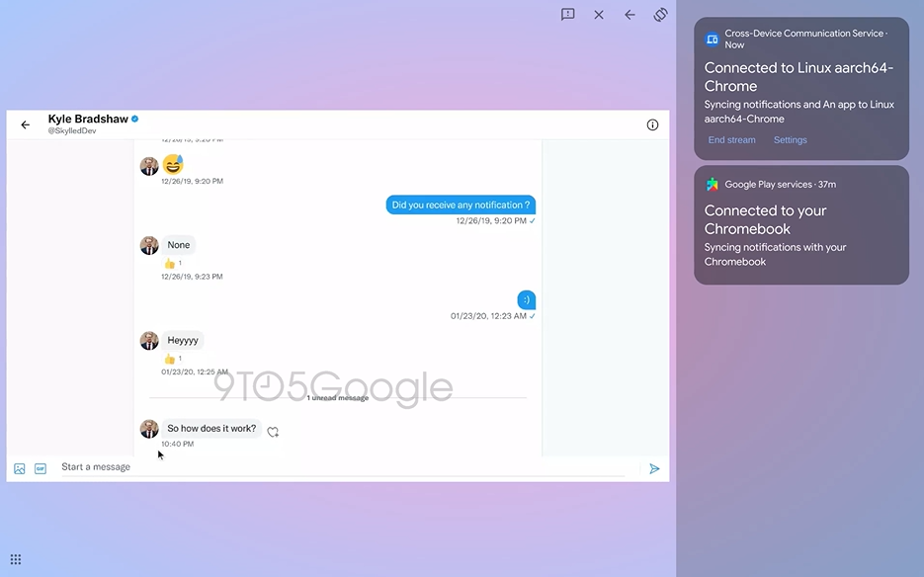This screenshot has height=577, width=924.
Task: Send the message with arrow icon
Action: [x=654, y=469]
